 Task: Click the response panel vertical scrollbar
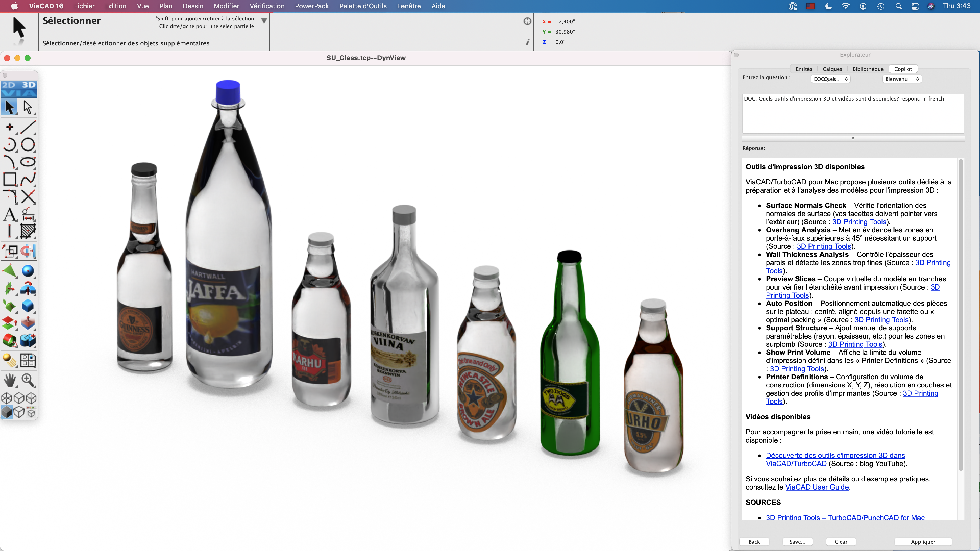(x=961, y=316)
